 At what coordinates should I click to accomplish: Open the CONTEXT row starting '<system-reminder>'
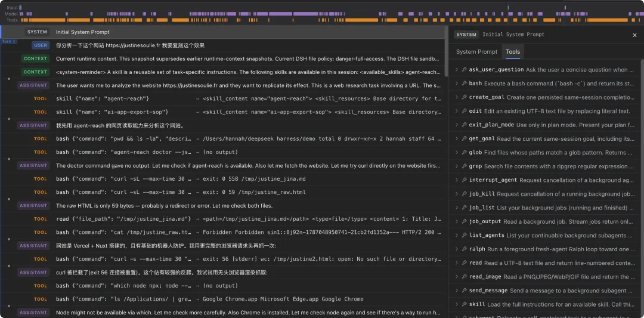click(222, 72)
